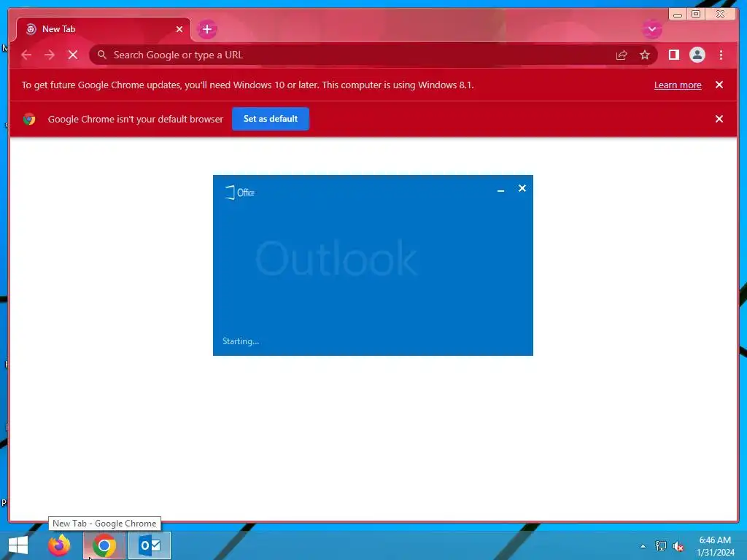Show hidden system tray icons
Image resolution: width=747 pixels, height=560 pixels.
643,546
